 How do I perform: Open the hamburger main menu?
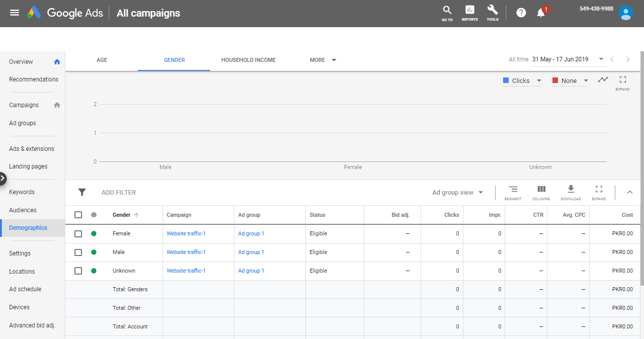[15, 13]
